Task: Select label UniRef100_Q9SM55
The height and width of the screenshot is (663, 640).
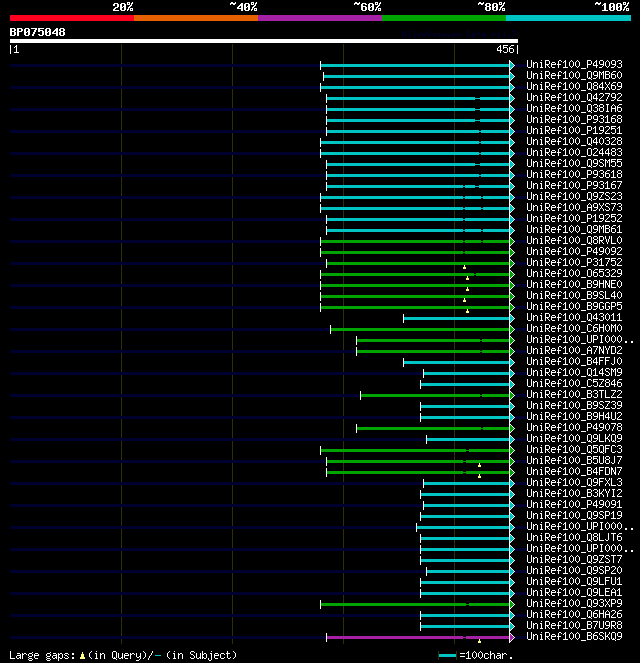Action: pos(574,163)
